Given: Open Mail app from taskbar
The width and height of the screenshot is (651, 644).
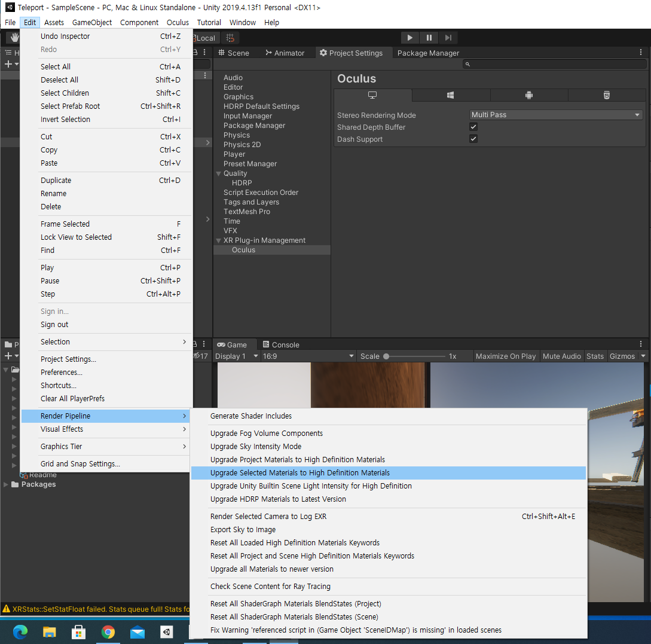Looking at the screenshot, I should (x=137, y=632).
